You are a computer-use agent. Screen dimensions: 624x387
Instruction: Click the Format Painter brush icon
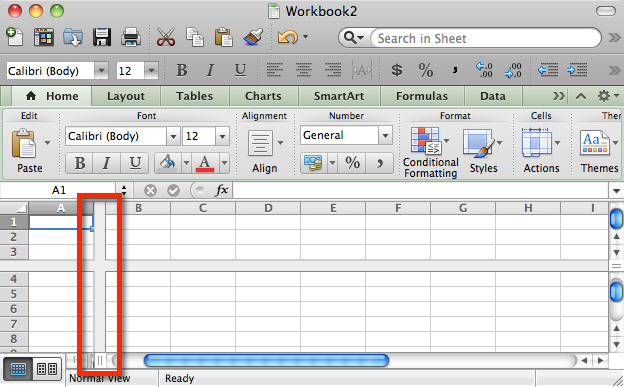pyautogui.click(x=253, y=37)
